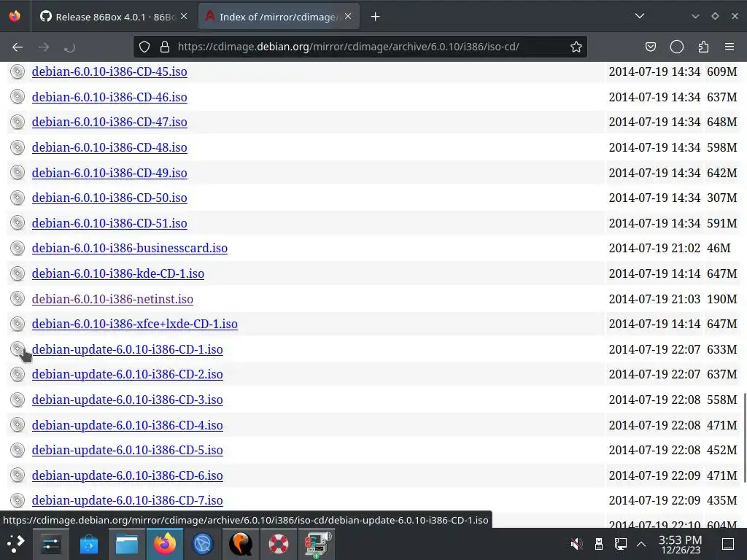Open the 86Box emulator manager taskbar icon
The image size is (747, 560).
click(x=317, y=543)
